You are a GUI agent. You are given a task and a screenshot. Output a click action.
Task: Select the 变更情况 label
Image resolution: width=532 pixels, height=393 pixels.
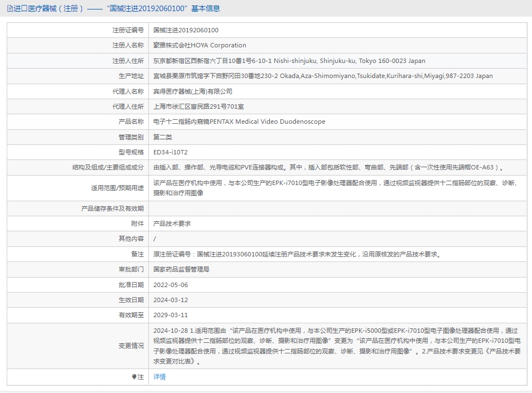click(x=131, y=346)
